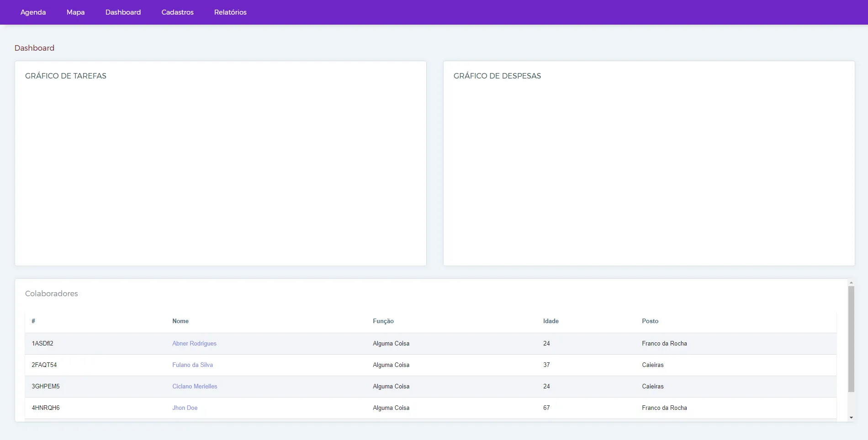This screenshot has height=440, width=868.
Task: Click the Idade column header
Action: (550, 321)
